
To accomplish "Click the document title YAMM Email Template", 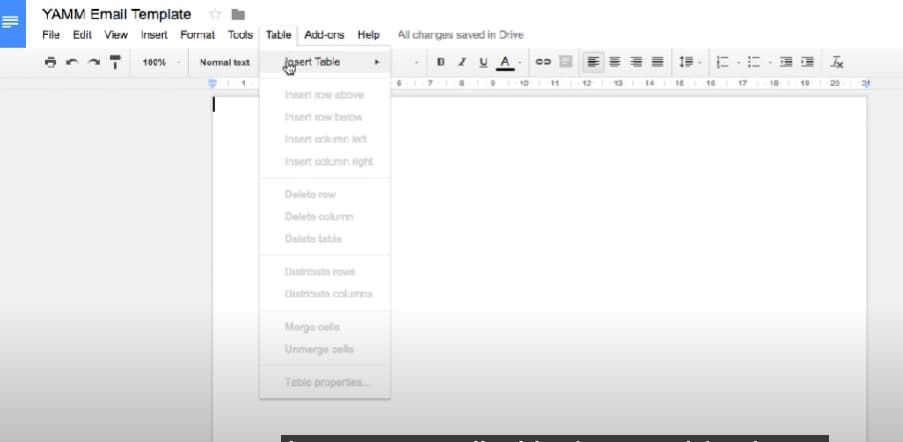I will click(117, 14).
